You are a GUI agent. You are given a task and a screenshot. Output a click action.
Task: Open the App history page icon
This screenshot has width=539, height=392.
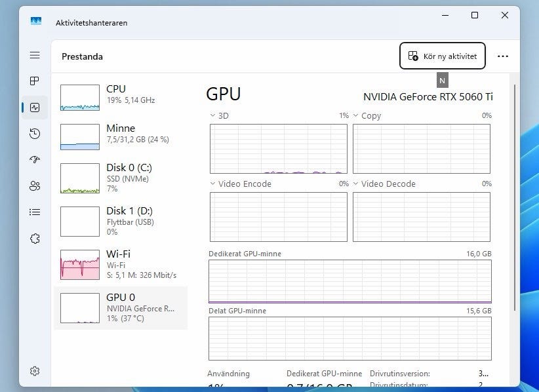[x=35, y=134]
